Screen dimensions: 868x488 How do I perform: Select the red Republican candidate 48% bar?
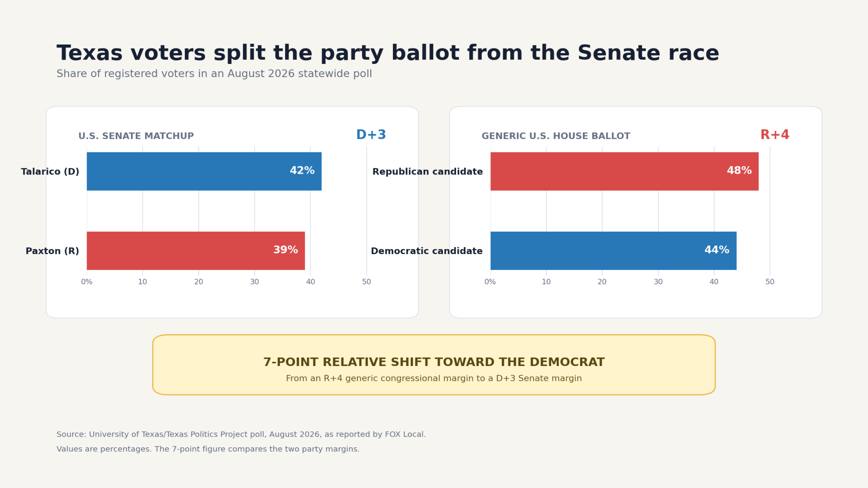624,171
